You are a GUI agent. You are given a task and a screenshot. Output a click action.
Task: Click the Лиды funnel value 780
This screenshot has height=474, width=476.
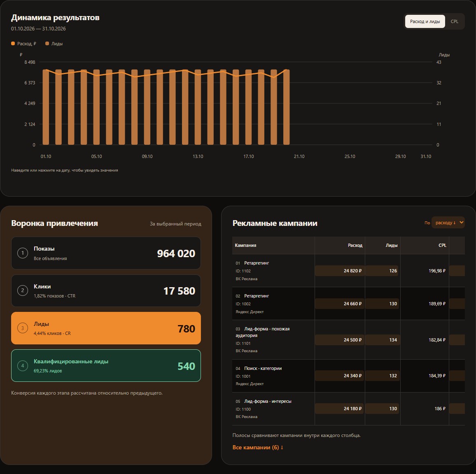pyautogui.click(x=187, y=329)
